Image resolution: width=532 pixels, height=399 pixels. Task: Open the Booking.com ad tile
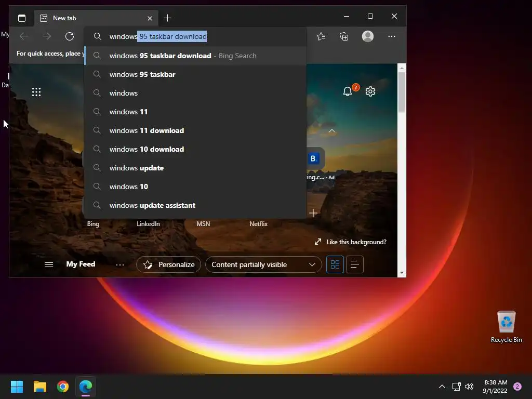(315, 159)
